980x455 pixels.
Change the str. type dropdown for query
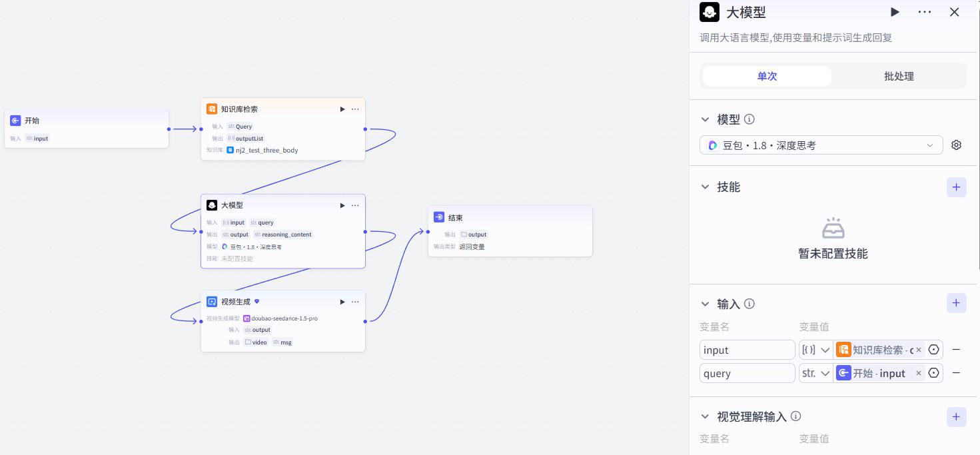[816, 373]
